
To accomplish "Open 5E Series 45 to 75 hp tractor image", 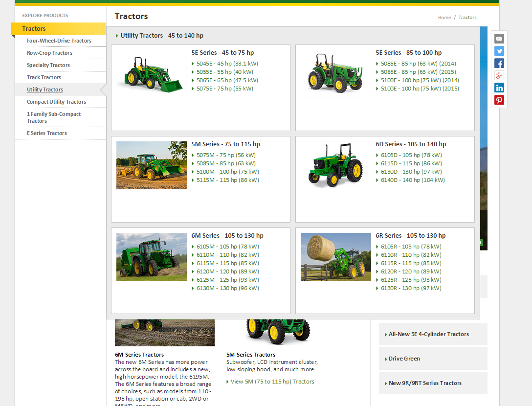I will click(151, 74).
